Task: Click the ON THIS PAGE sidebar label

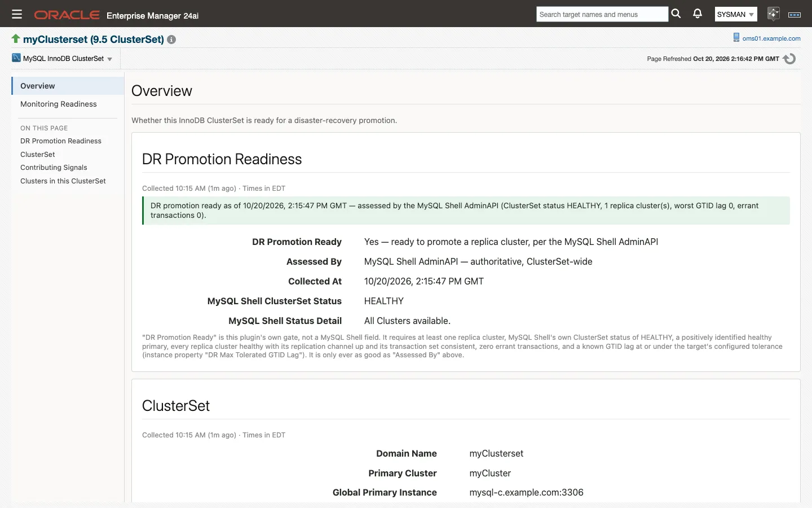Action: click(44, 128)
